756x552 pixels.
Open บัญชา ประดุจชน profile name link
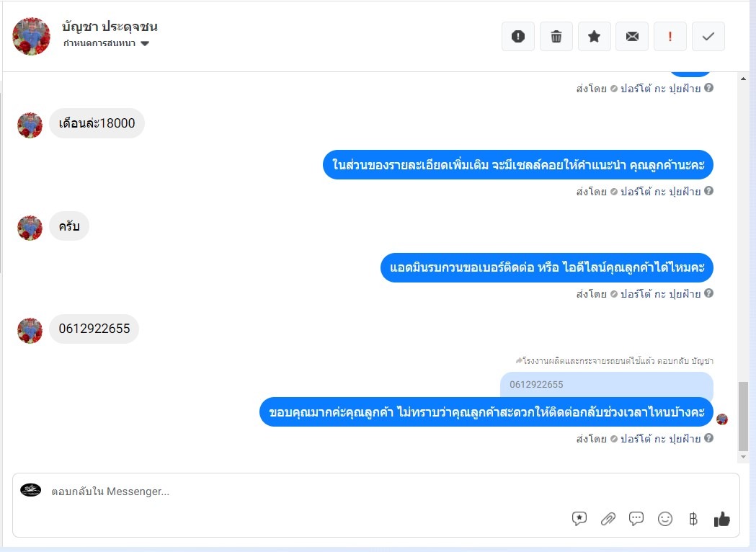pos(110,27)
